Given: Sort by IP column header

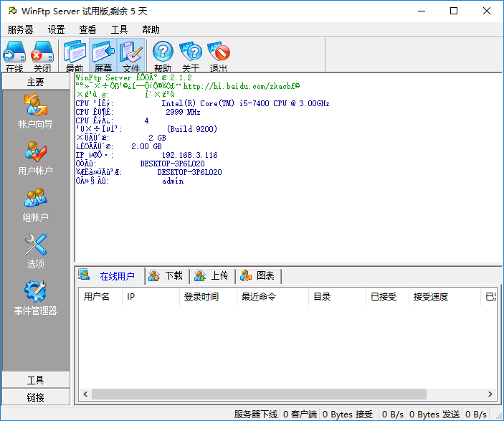Looking at the screenshot, I should [x=151, y=296].
